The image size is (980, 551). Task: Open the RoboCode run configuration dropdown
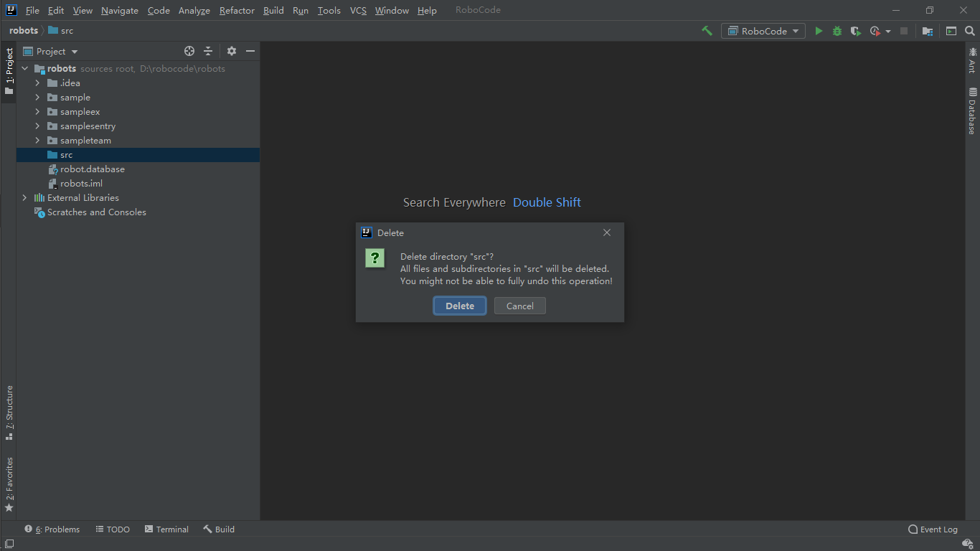coord(763,31)
